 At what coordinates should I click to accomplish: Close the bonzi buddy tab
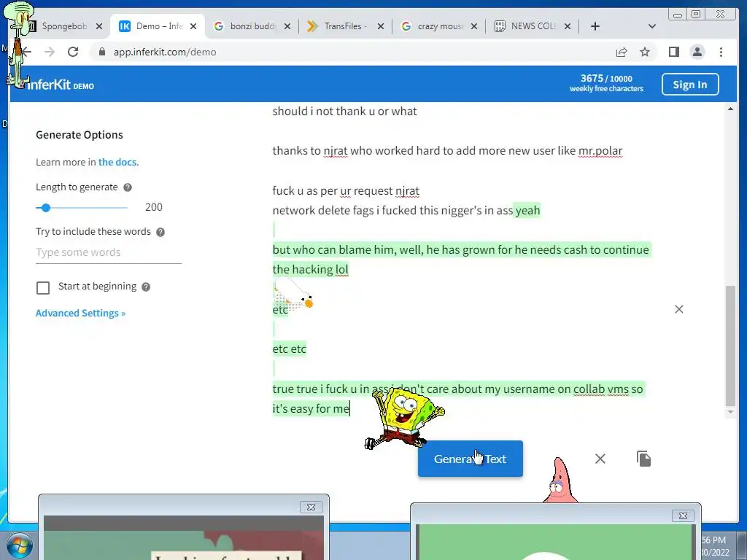pyautogui.click(x=287, y=26)
